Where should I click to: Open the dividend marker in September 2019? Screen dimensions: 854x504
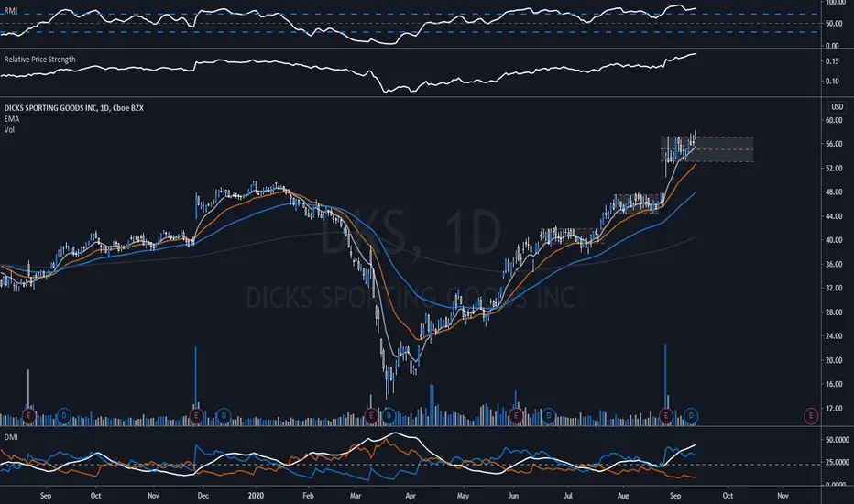click(64, 416)
